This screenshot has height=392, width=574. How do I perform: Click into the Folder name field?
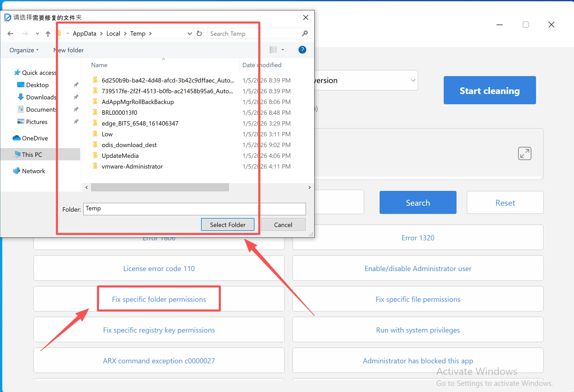click(x=194, y=209)
